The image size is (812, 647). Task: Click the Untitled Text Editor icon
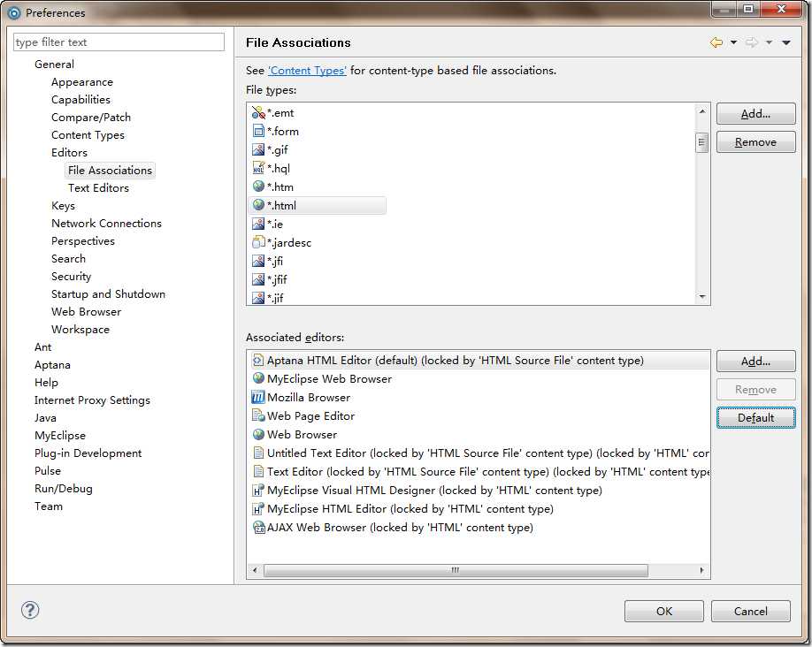coord(258,453)
